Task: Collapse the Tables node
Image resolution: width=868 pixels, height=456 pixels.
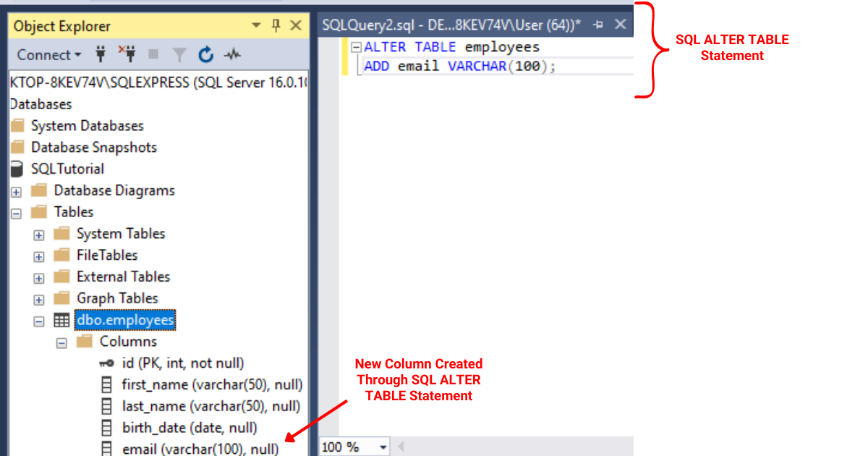Action: coord(16,214)
